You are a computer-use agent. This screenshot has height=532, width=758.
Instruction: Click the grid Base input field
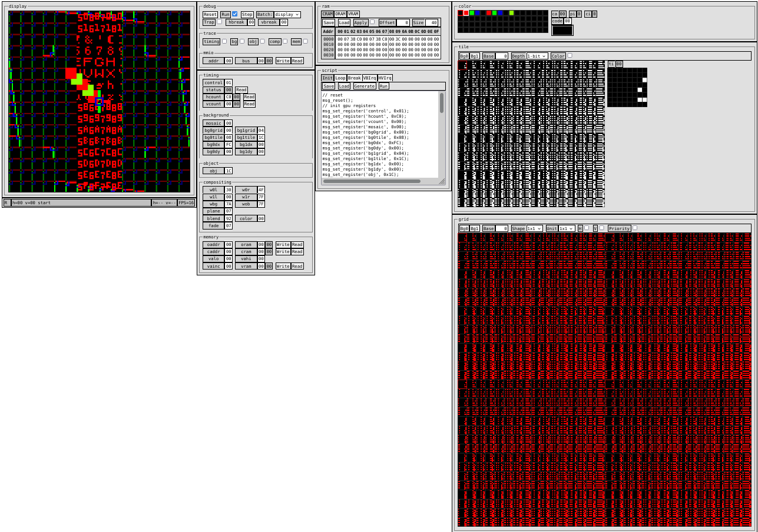tap(502, 228)
